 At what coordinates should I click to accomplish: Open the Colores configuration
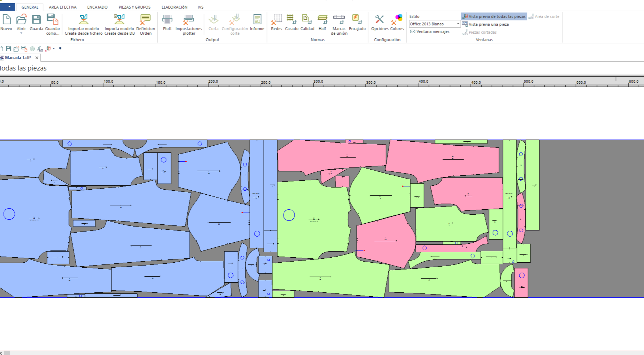coord(397,20)
